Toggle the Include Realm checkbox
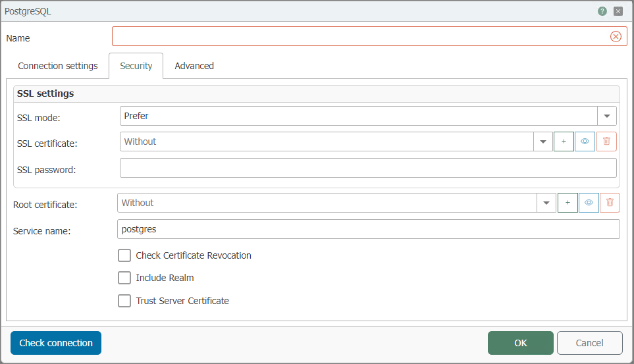Image resolution: width=634 pixels, height=364 pixels. pos(124,278)
